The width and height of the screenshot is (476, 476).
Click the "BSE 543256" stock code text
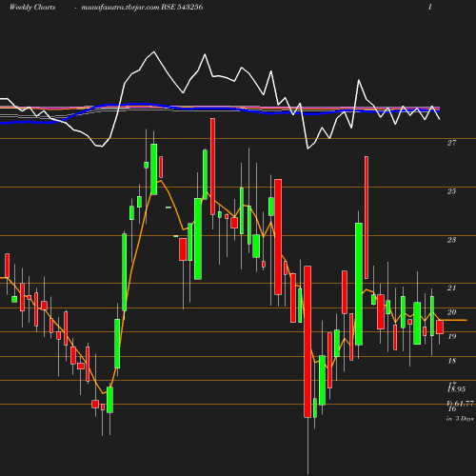182,7
